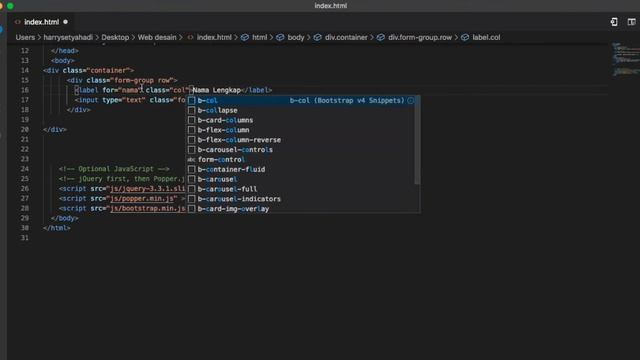The image size is (640, 360).
Task: Choose the b-collapse snippet suggestion
Action: (301, 110)
